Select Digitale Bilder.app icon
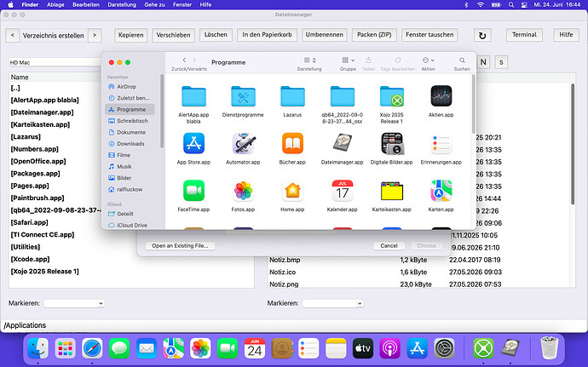Viewport: 588px width, 367px height. point(391,143)
